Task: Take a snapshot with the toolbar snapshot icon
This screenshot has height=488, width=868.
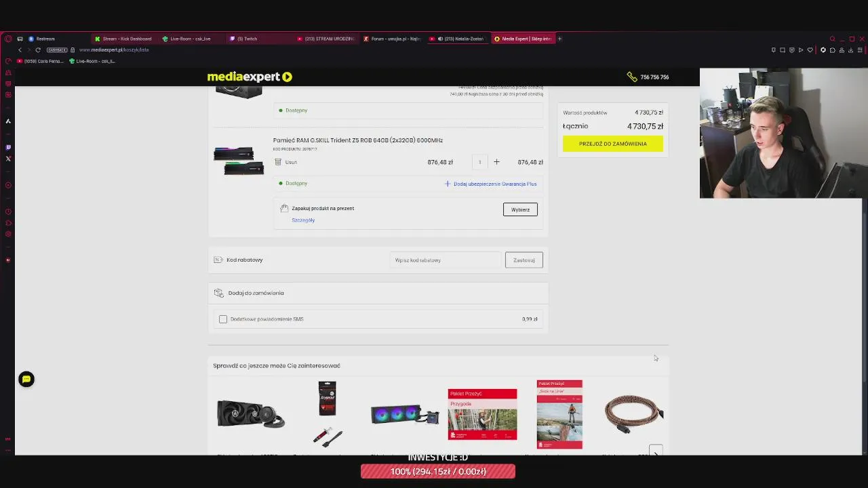Action: pos(783,49)
